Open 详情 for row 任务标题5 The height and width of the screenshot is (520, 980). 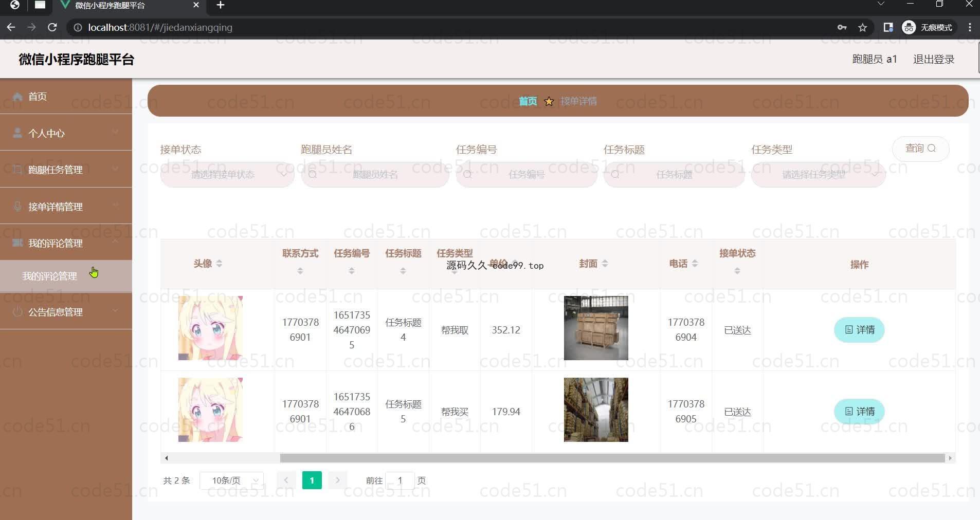[x=859, y=412]
